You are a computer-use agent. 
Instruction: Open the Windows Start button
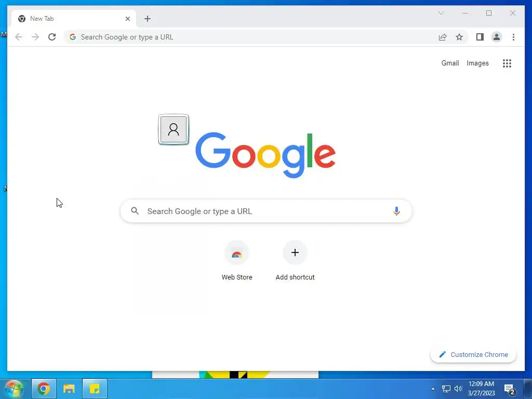[14, 389]
